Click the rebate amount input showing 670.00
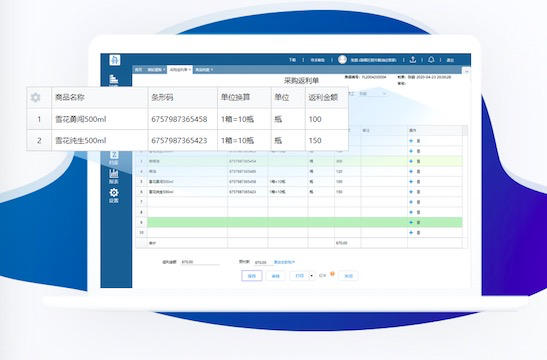The height and width of the screenshot is (360, 547). 200,262
